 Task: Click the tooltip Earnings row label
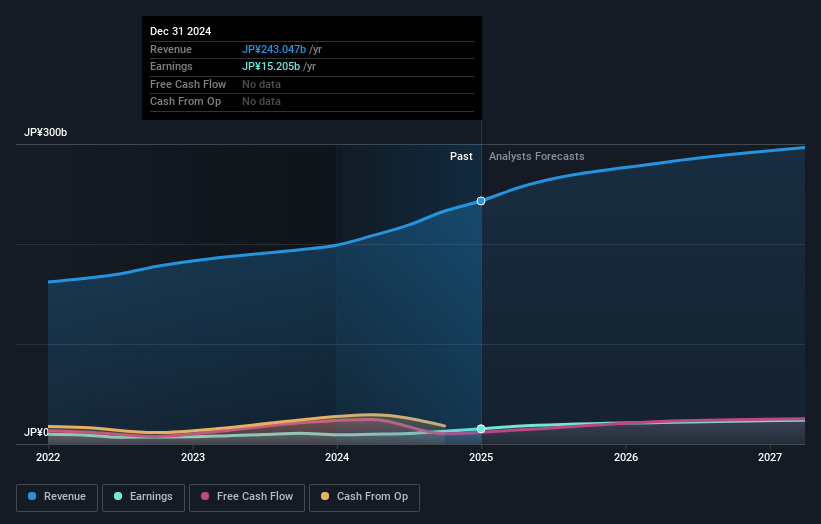point(171,66)
